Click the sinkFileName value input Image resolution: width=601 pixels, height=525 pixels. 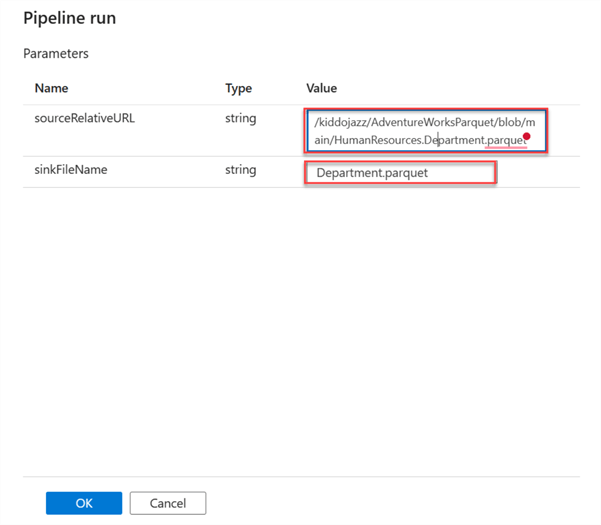point(400,172)
